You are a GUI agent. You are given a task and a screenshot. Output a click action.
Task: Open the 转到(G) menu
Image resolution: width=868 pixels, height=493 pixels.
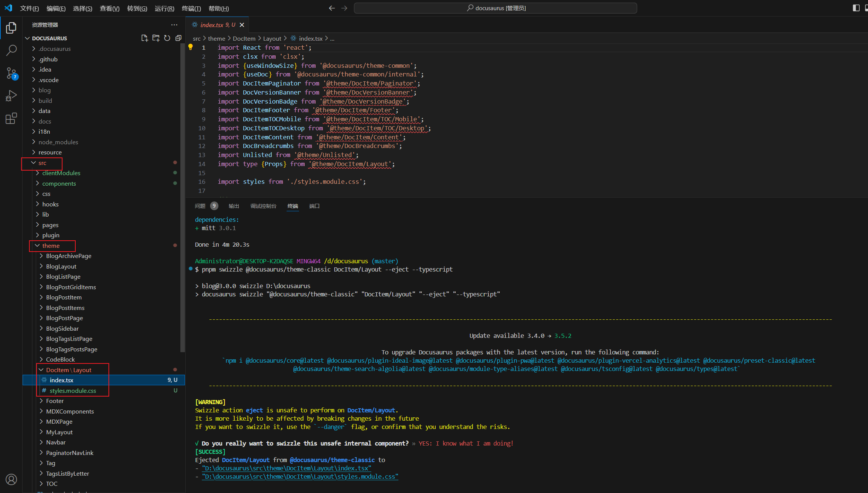(x=137, y=8)
